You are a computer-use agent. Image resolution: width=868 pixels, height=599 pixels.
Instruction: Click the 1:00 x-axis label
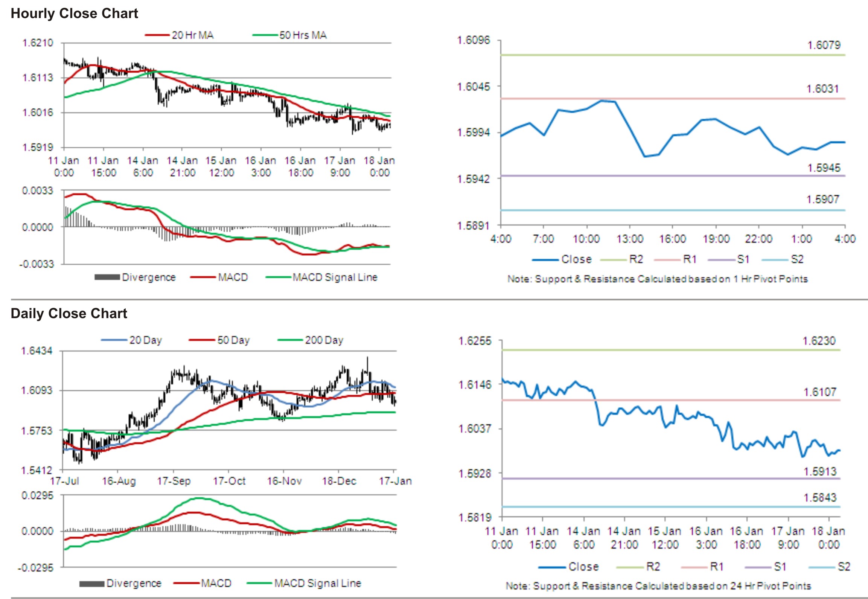coord(802,239)
